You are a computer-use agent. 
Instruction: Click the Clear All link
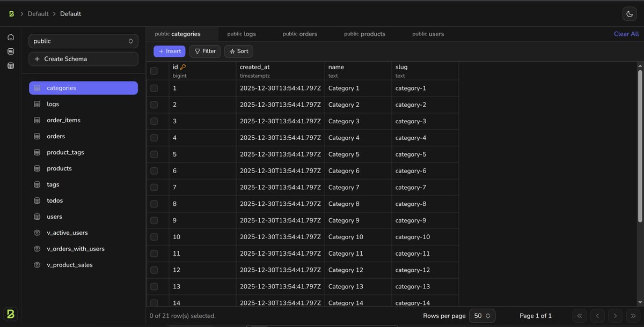(x=626, y=34)
